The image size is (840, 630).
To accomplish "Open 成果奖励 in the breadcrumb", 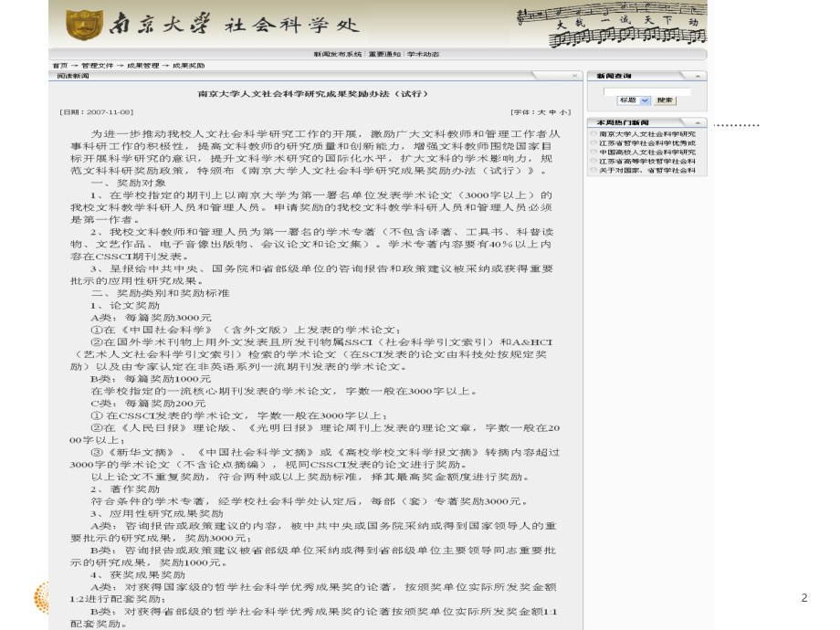I will pos(188,66).
